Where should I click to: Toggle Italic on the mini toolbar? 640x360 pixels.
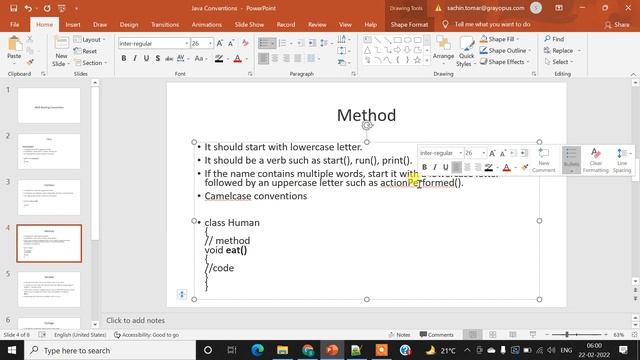click(435, 167)
